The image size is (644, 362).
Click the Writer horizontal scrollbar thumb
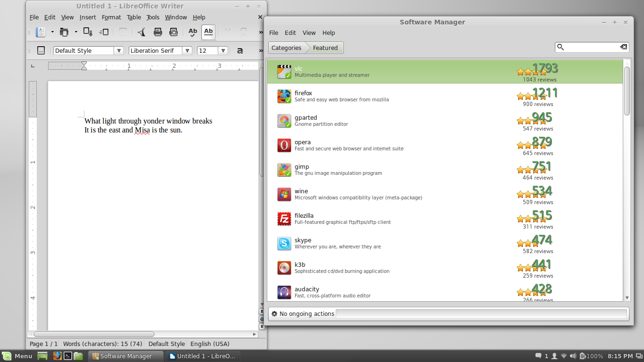point(94,334)
